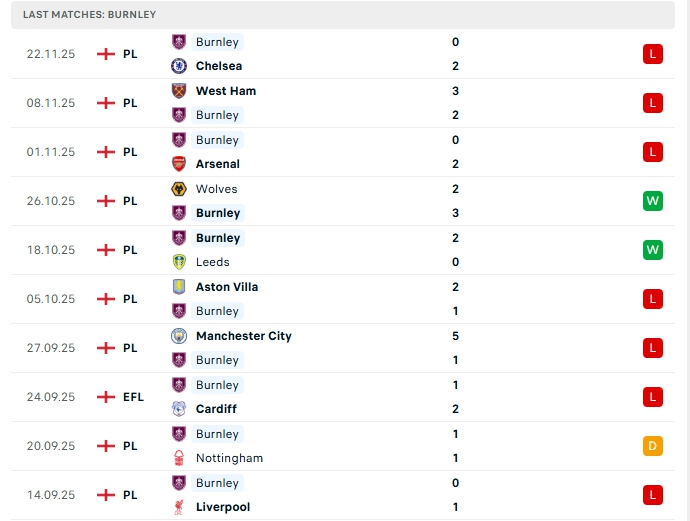
Task: Click the green W badge for the Leeds match
Action: [x=653, y=250]
